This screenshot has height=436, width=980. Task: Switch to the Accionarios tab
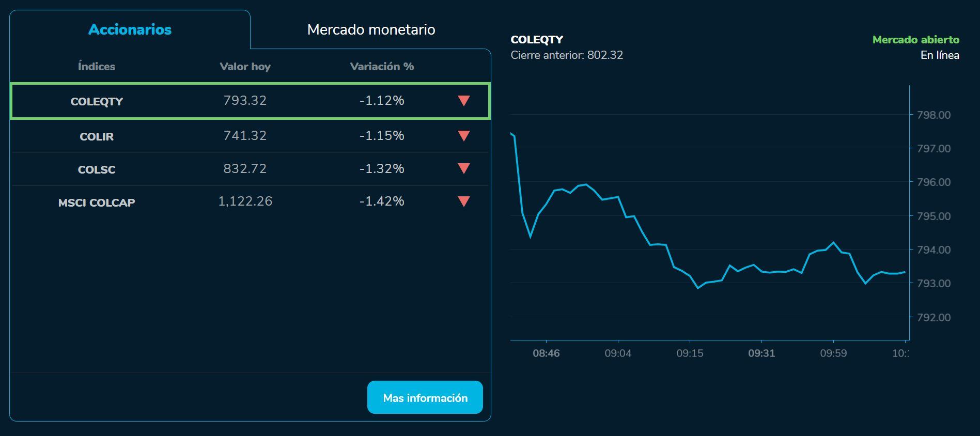(129, 29)
